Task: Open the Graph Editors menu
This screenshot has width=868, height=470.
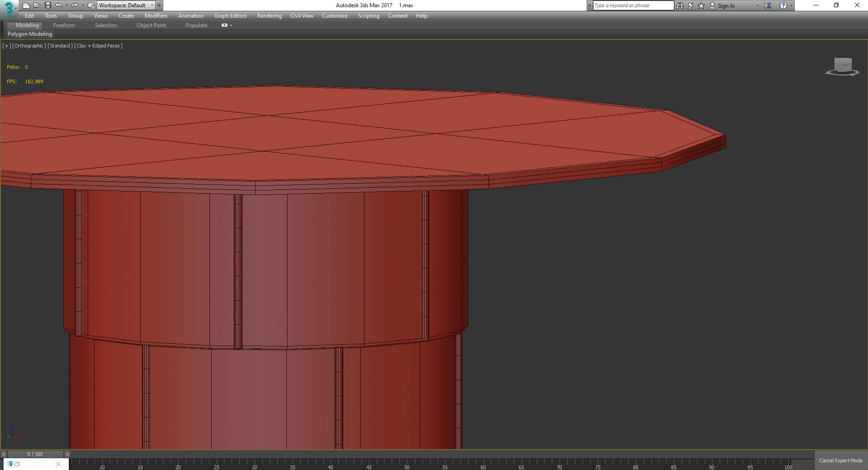Action: click(231, 16)
